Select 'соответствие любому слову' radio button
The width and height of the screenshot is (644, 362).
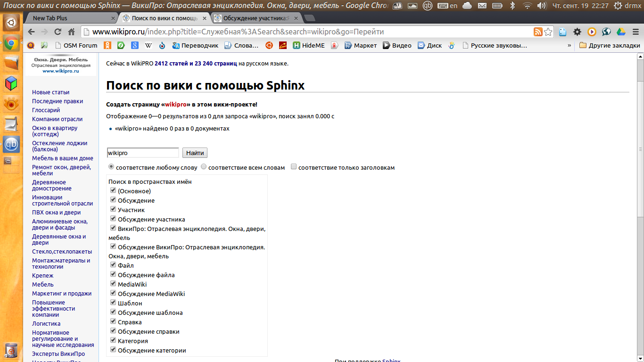pos(111,166)
